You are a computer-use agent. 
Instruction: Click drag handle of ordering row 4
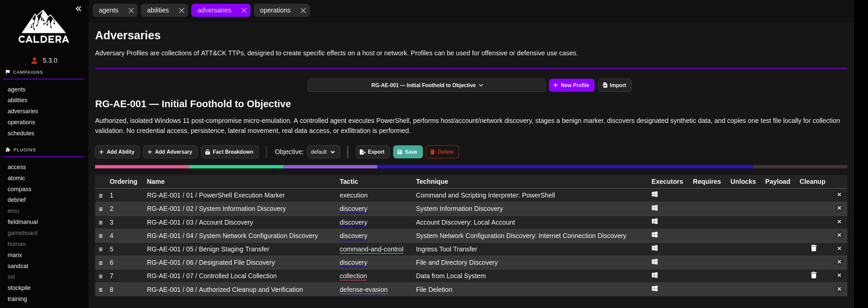(100, 236)
